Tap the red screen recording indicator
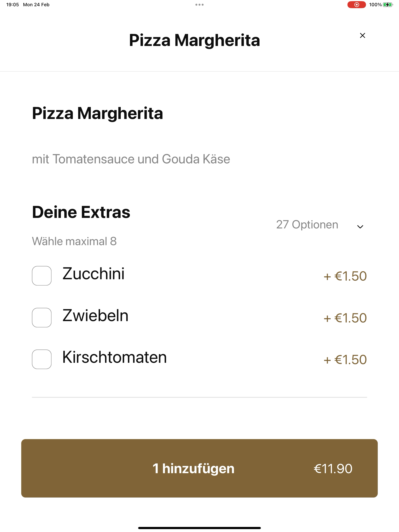The width and height of the screenshot is (399, 532). pos(356,4)
